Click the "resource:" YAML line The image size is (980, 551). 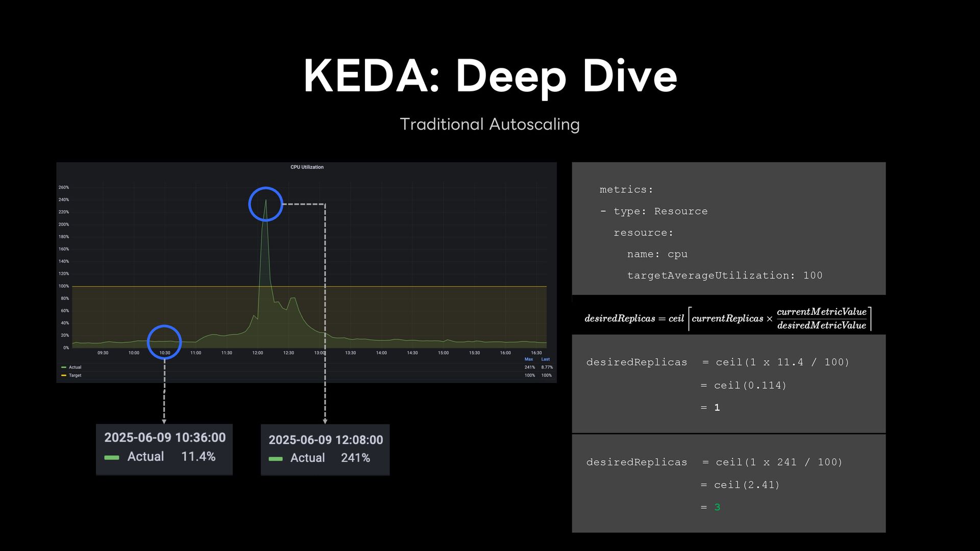644,233
